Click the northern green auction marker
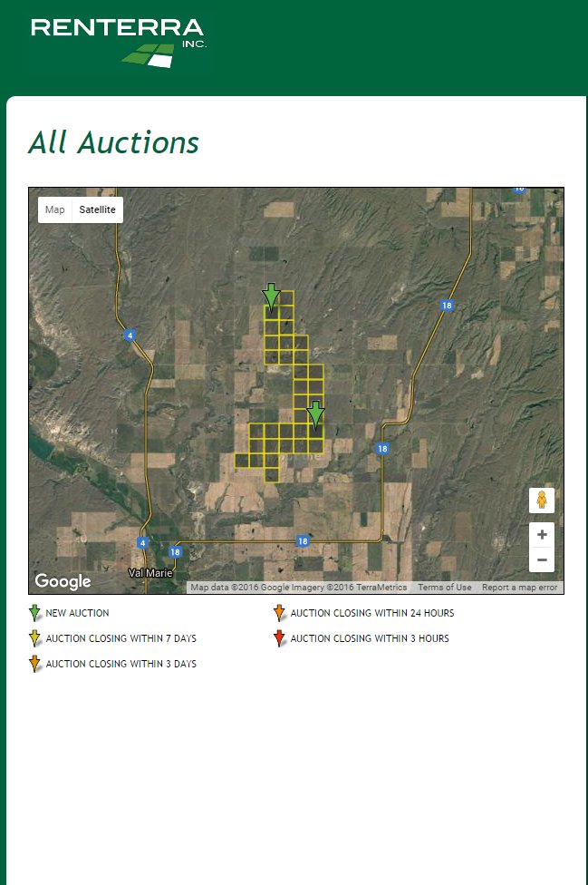This screenshot has height=885, width=588. (x=271, y=297)
